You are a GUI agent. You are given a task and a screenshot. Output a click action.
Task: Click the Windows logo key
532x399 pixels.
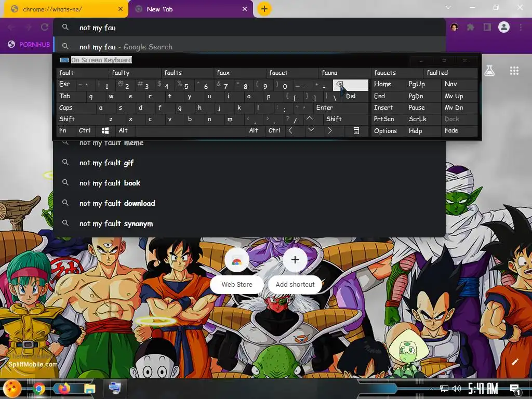pos(105,130)
